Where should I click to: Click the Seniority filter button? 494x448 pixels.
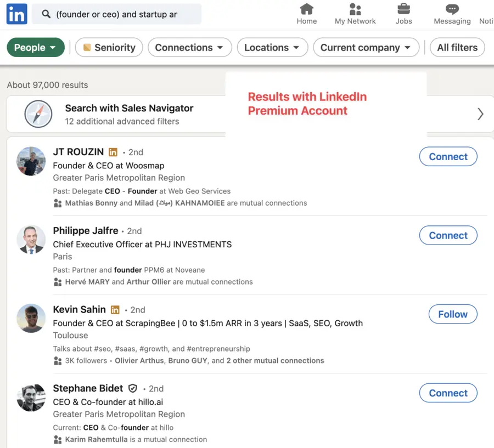[109, 47]
